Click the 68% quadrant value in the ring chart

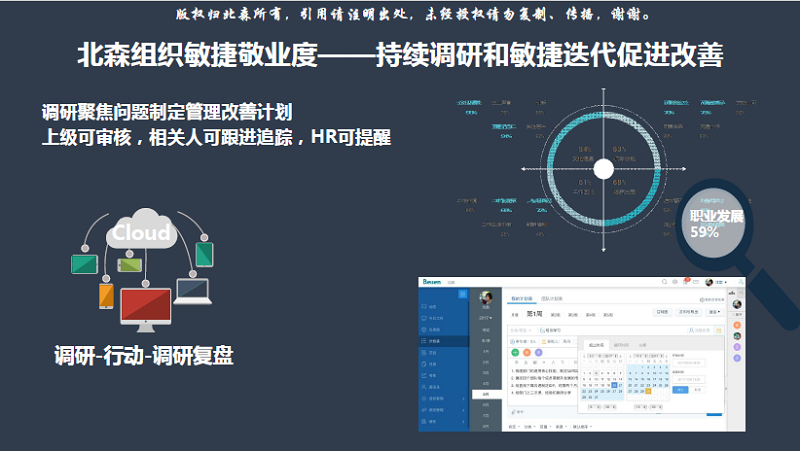coord(619,182)
